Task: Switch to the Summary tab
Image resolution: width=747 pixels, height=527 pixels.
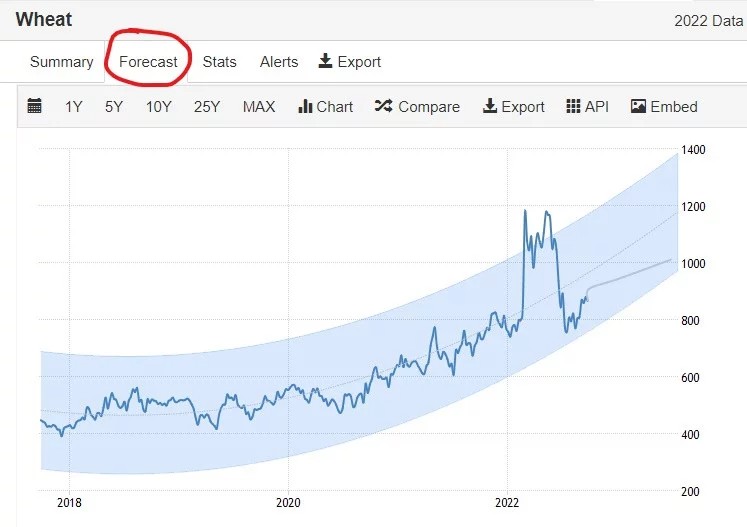Action: [61, 62]
